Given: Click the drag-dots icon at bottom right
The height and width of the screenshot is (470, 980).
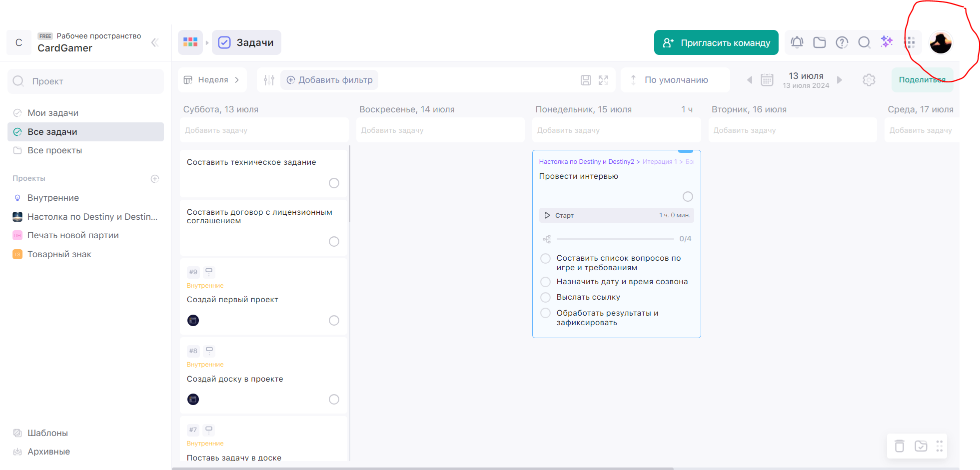Looking at the screenshot, I should (x=940, y=446).
